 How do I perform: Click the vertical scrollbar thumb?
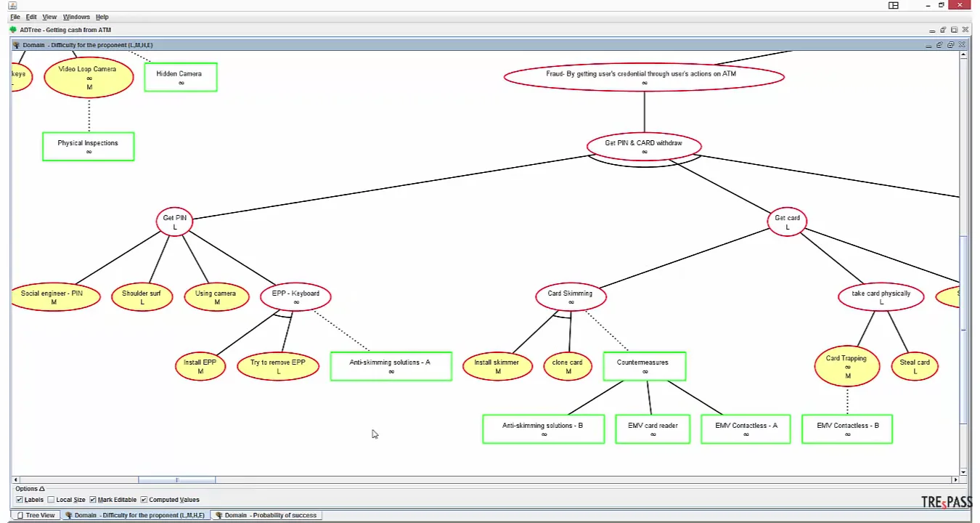963,331
